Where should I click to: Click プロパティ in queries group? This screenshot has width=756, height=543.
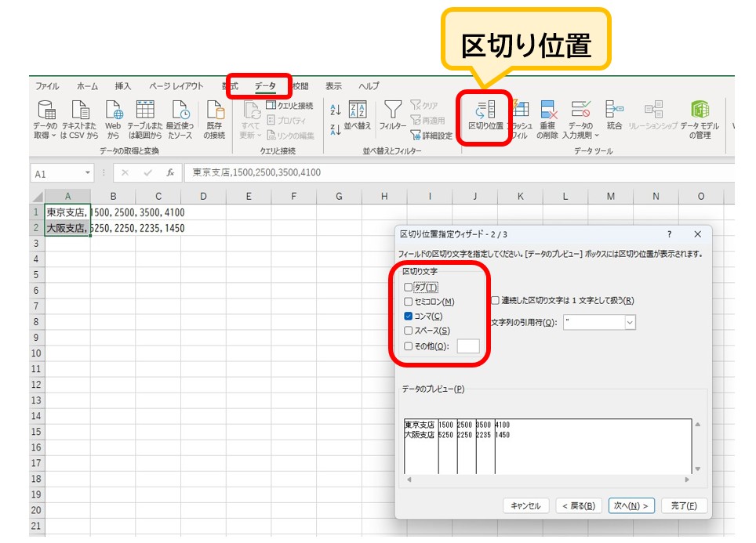click(x=286, y=121)
